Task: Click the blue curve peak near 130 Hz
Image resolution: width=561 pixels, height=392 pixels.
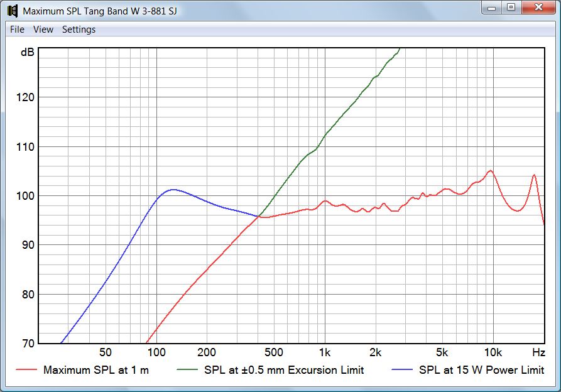Action: click(x=173, y=190)
